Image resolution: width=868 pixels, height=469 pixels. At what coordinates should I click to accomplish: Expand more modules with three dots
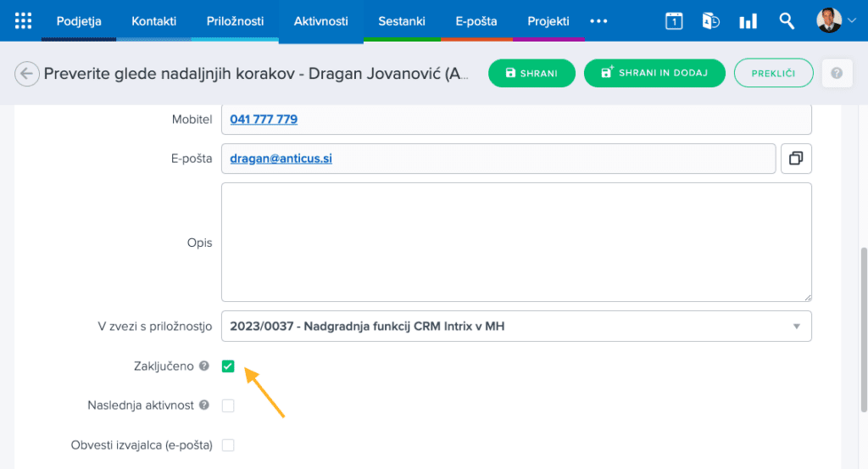598,21
